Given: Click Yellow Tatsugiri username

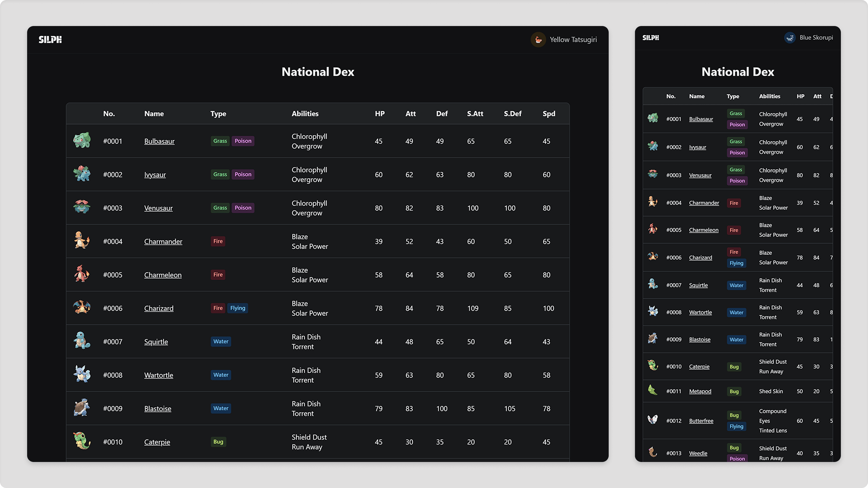Looking at the screenshot, I should (x=573, y=39).
